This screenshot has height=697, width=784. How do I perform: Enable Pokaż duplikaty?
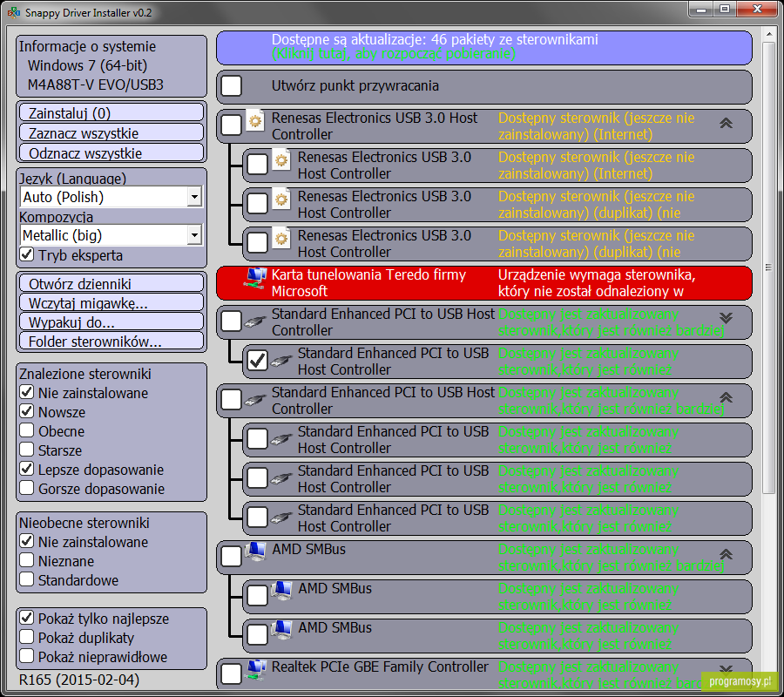(27, 637)
